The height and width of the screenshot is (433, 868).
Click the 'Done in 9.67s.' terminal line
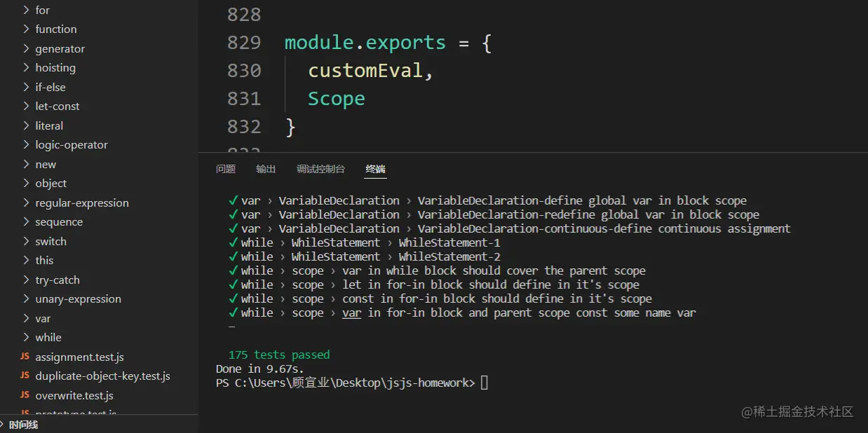pos(260,369)
